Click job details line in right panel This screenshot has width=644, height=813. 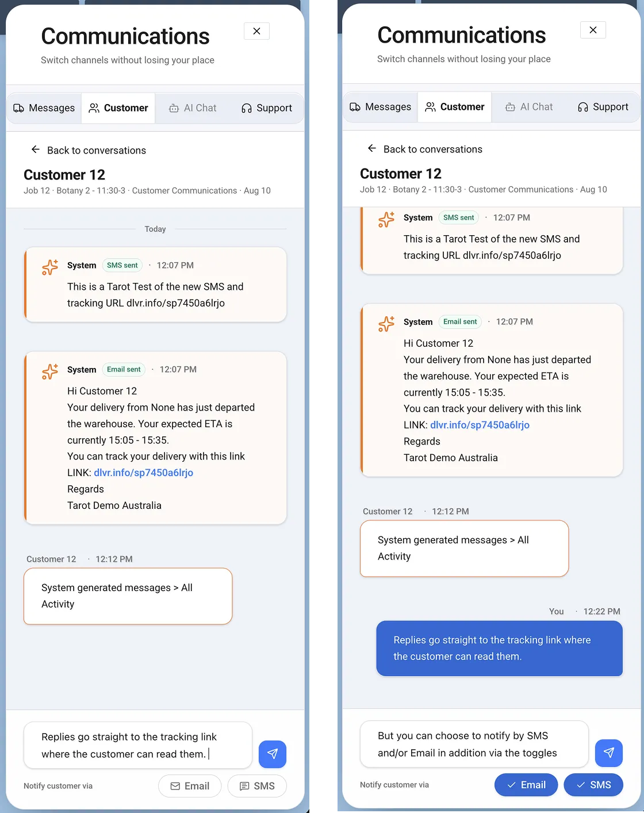[484, 189]
